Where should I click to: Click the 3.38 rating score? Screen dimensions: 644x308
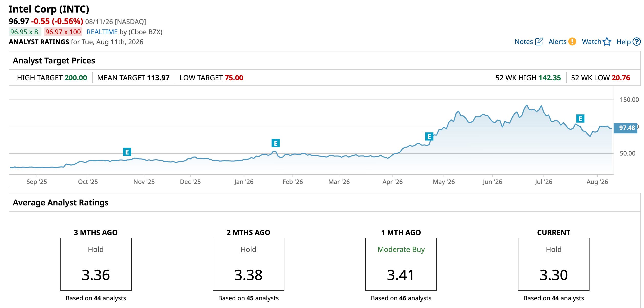[248, 275]
